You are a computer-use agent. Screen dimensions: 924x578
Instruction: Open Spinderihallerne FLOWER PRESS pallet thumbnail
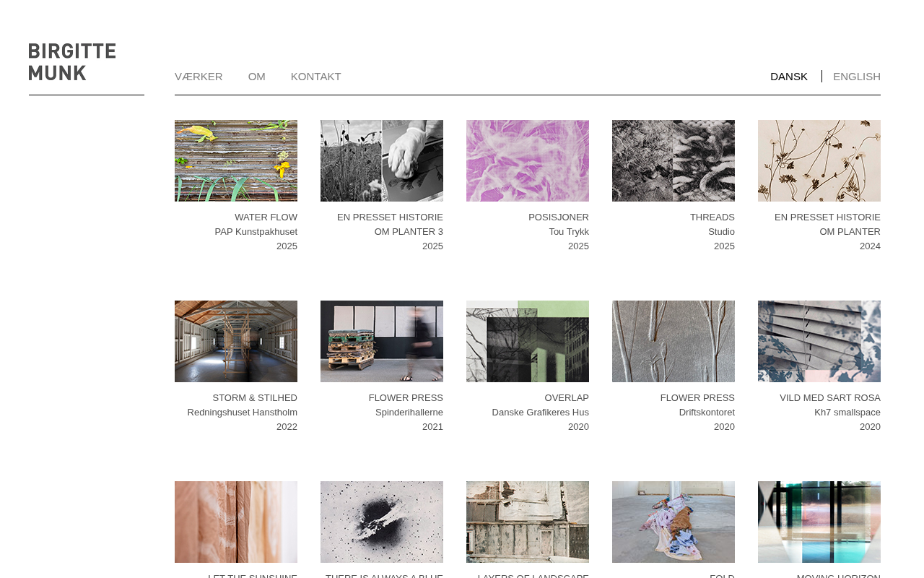[382, 341]
